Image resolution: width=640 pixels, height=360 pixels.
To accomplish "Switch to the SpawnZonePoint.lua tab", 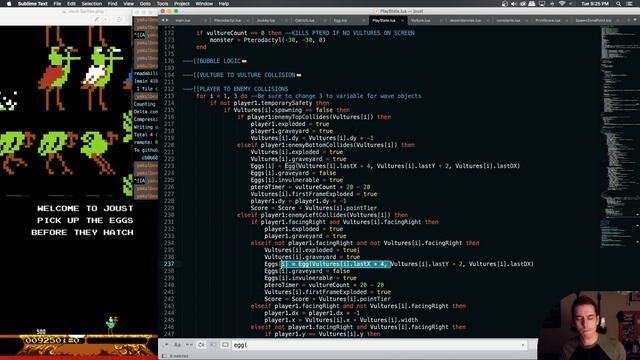I will [593, 20].
